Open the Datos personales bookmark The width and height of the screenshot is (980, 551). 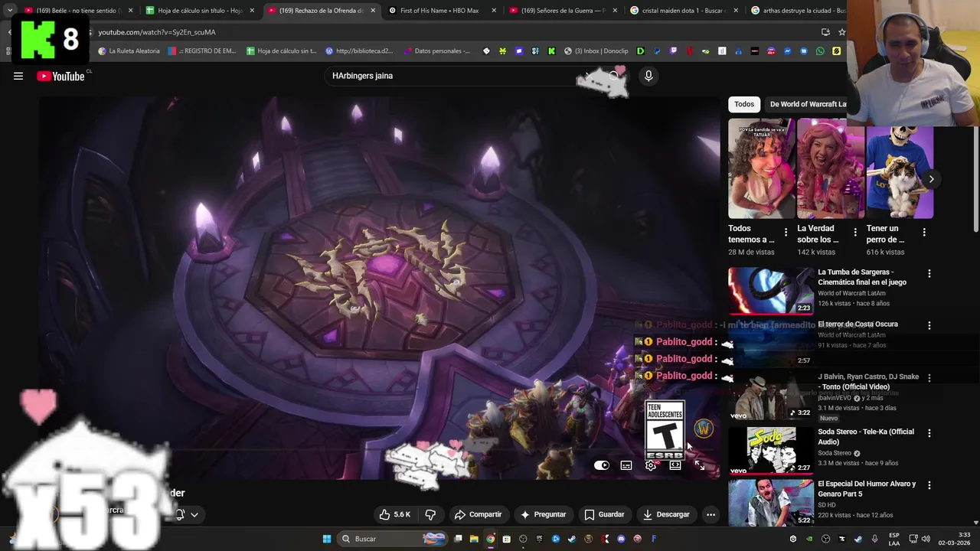point(436,51)
